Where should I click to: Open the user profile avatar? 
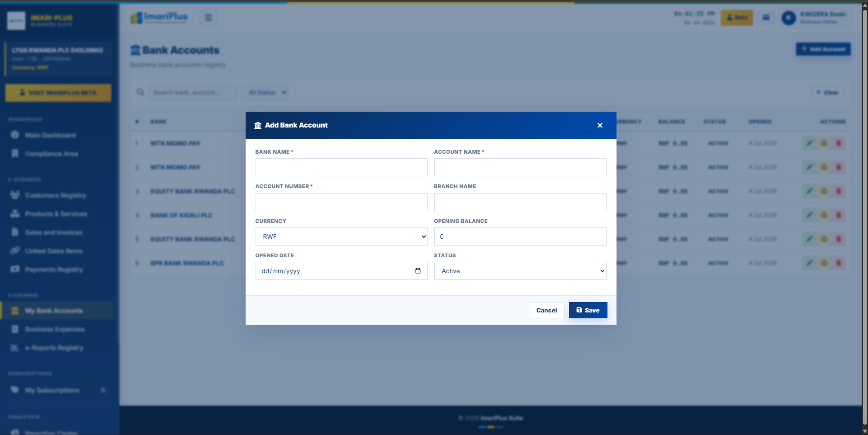(x=789, y=18)
